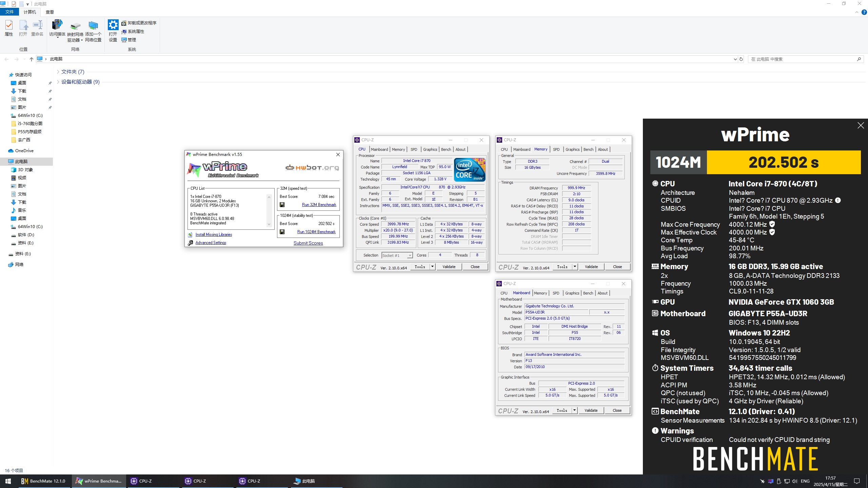Open BenchMate 12.1.0 from taskbar

click(x=43, y=481)
